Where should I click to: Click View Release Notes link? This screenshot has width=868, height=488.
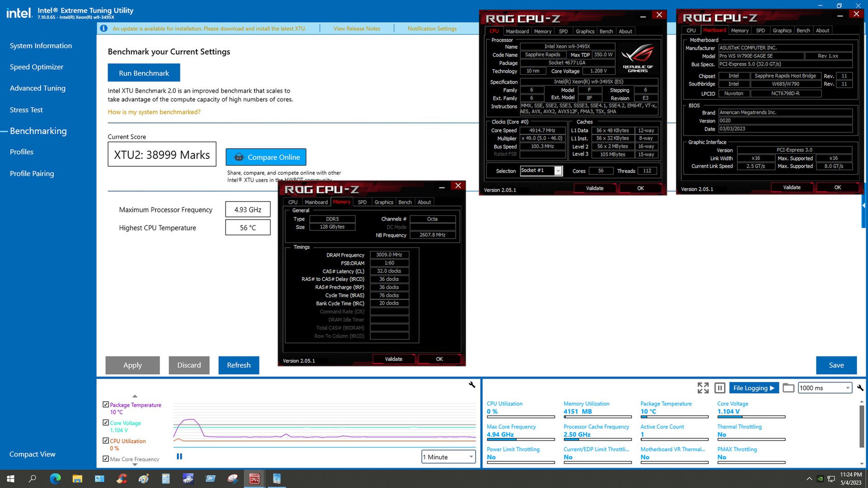(x=357, y=28)
